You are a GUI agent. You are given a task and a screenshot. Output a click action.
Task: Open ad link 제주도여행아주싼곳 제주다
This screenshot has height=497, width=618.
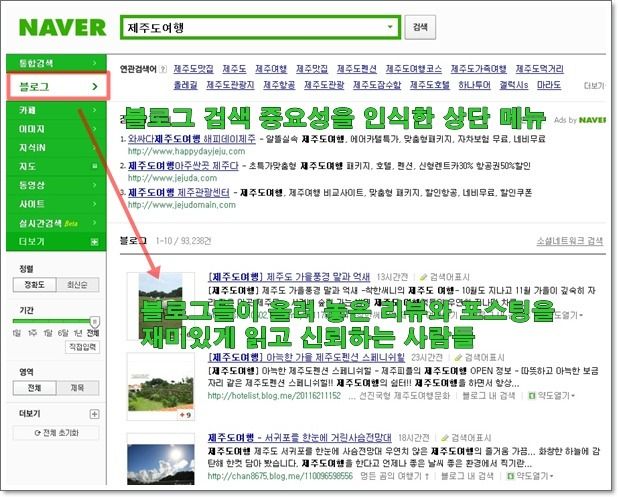tap(183, 166)
